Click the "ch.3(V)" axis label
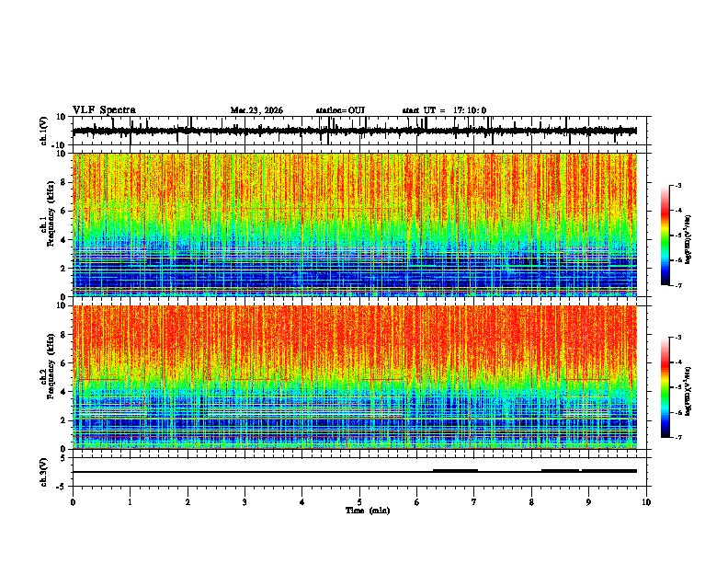Screen dimensions: 728x563 tap(44, 472)
